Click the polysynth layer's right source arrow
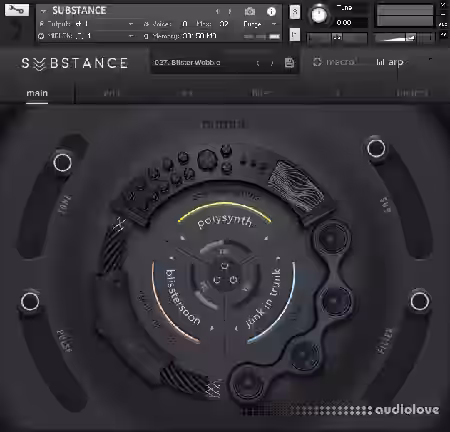Viewport: 450px width, 432px height. (266, 238)
